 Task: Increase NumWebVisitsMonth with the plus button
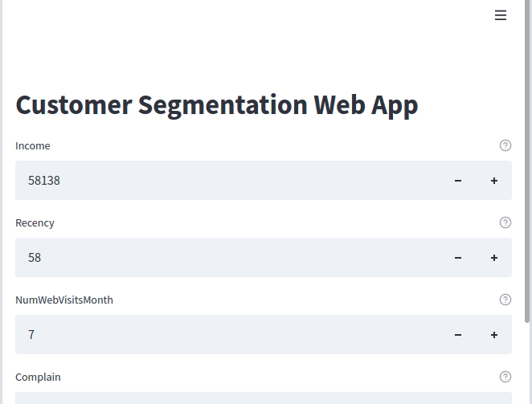click(x=494, y=335)
